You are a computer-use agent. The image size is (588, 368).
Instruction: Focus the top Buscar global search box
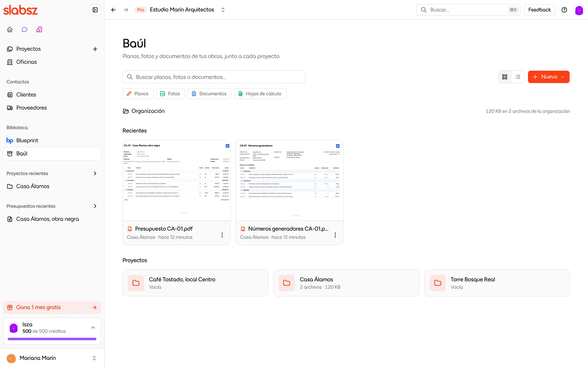[468, 10]
